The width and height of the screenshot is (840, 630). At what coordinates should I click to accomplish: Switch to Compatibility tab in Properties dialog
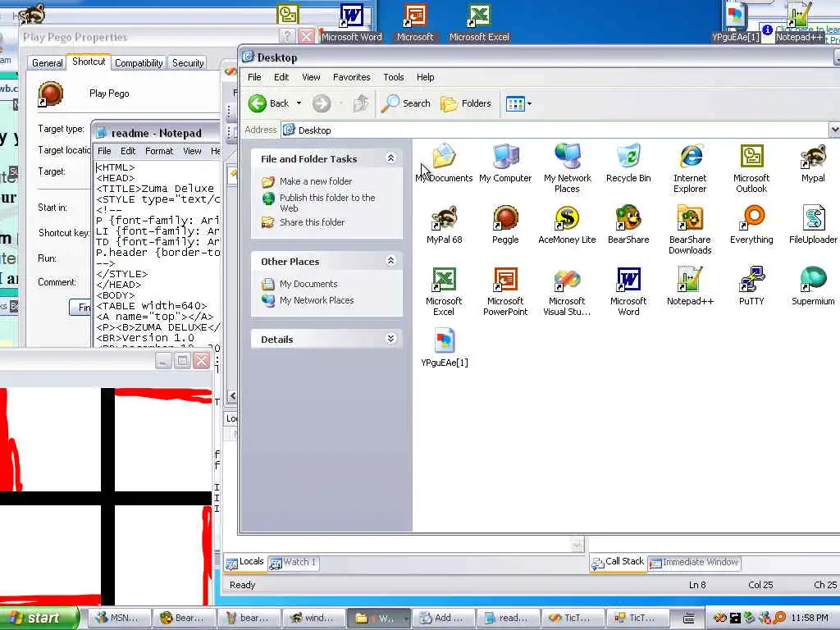[139, 62]
